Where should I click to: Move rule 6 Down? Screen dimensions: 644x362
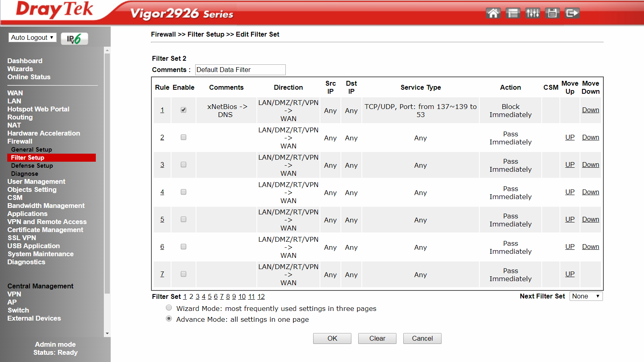click(x=590, y=247)
